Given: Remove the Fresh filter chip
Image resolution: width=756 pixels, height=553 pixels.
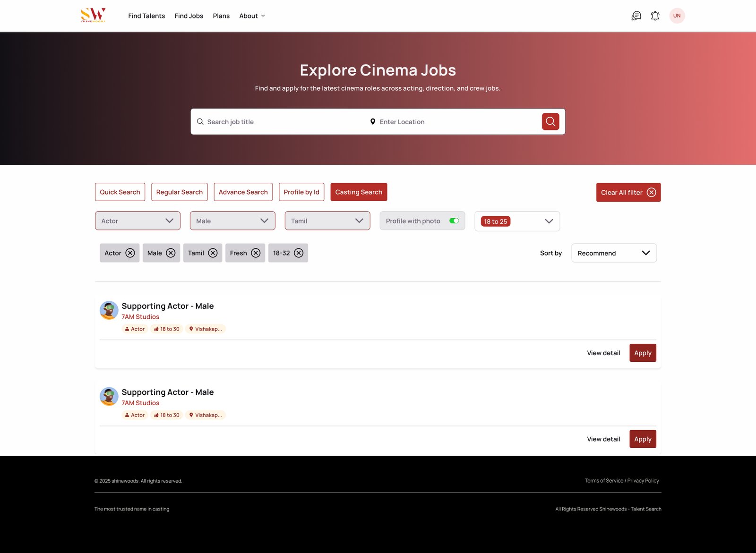Looking at the screenshot, I should [x=256, y=253].
